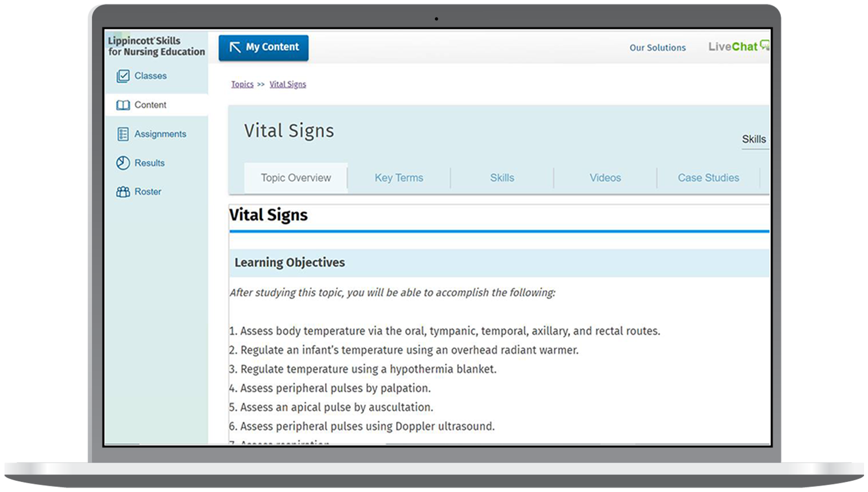
Task: Click the LiveChat text link
Action: (732, 47)
